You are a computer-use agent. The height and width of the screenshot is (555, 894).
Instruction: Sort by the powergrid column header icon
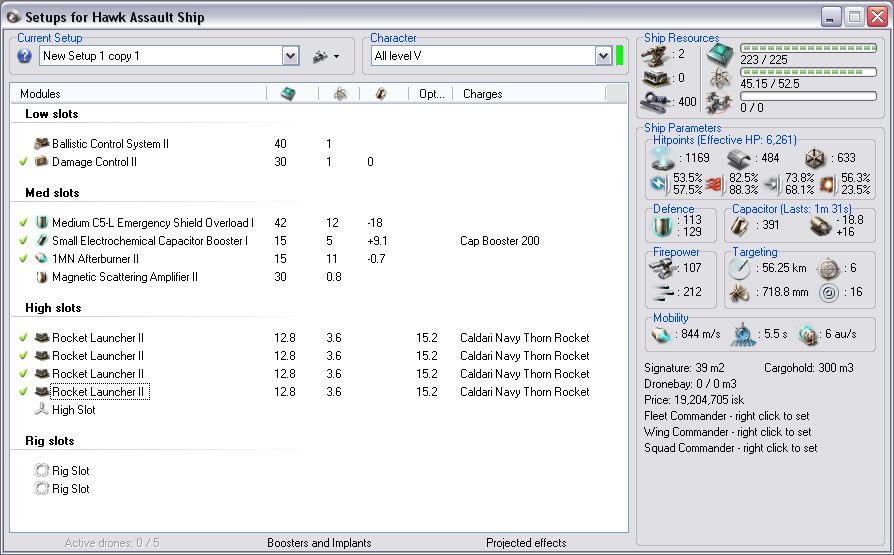point(288,94)
